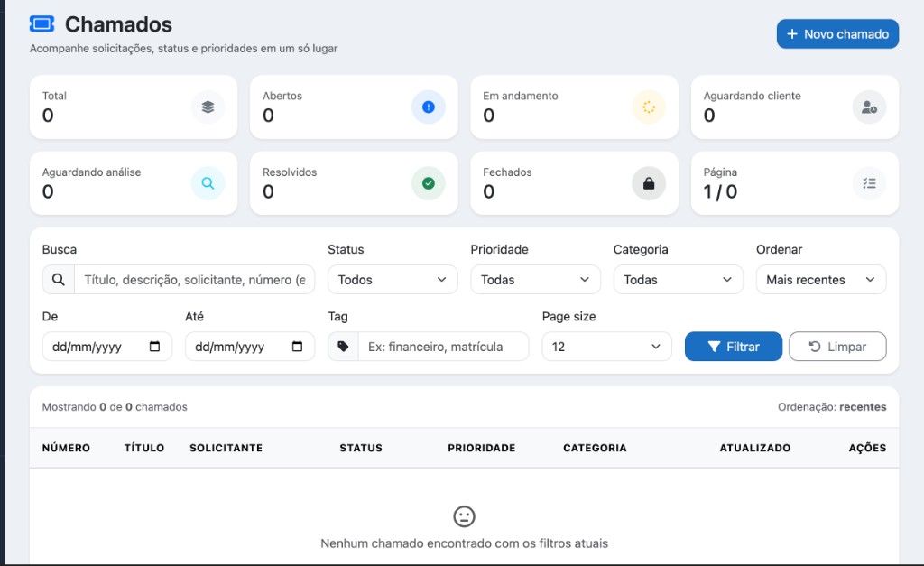Click the Até date input text

tap(229, 347)
